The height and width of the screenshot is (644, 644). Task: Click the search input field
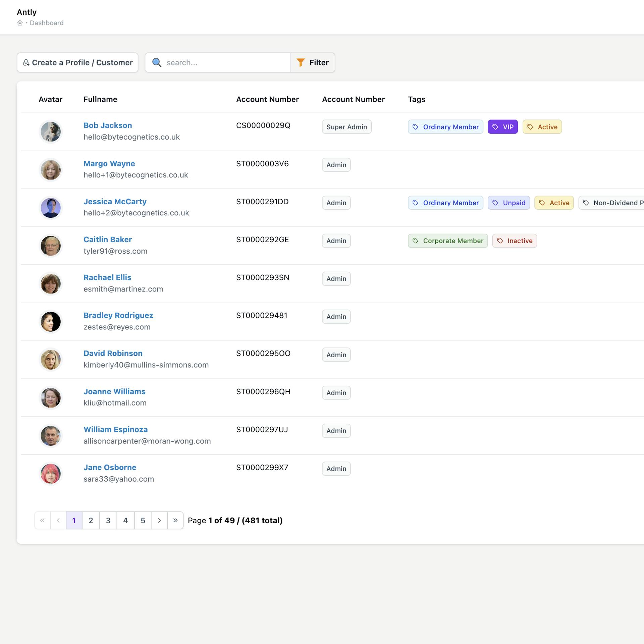pyautogui.click(x=218, y=62)
